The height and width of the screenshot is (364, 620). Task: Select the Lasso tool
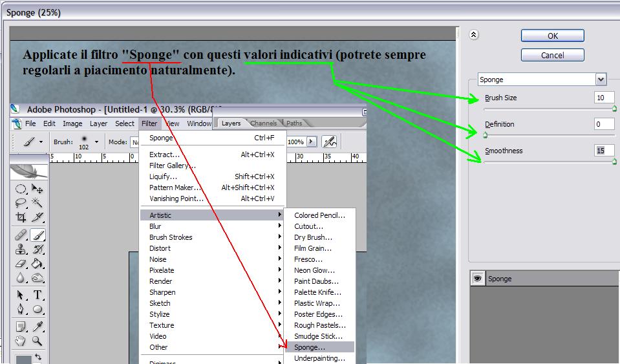tap(21, 203)
